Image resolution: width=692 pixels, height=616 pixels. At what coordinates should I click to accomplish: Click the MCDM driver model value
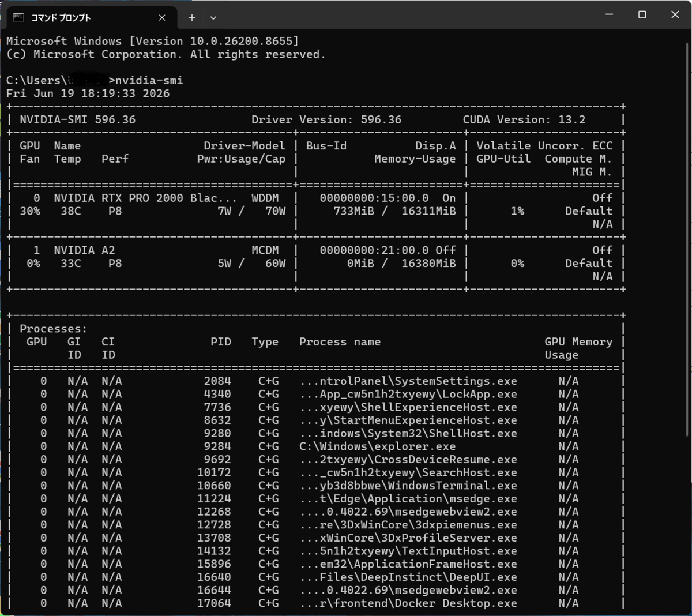[x=265, y=250]
